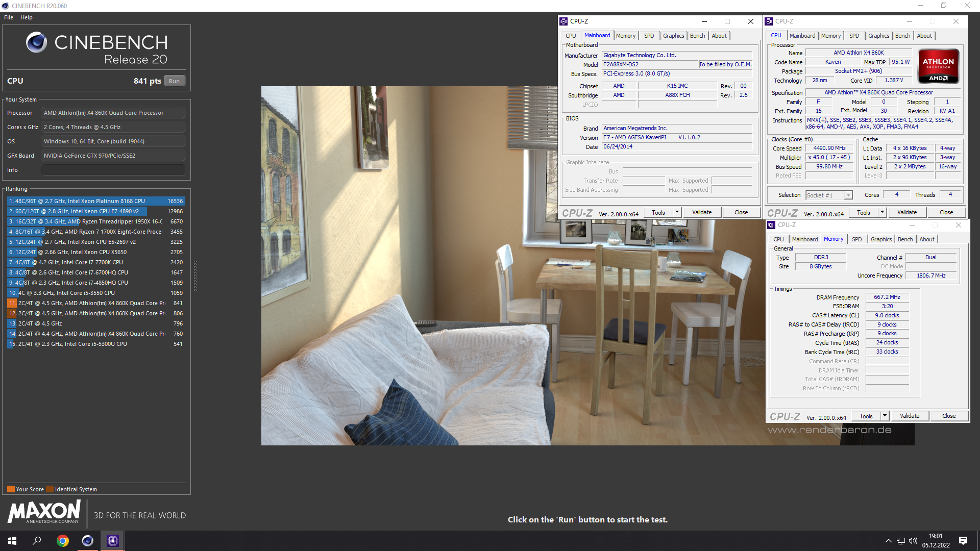Click CPU-Z CPU window title icon

(769, 21)
